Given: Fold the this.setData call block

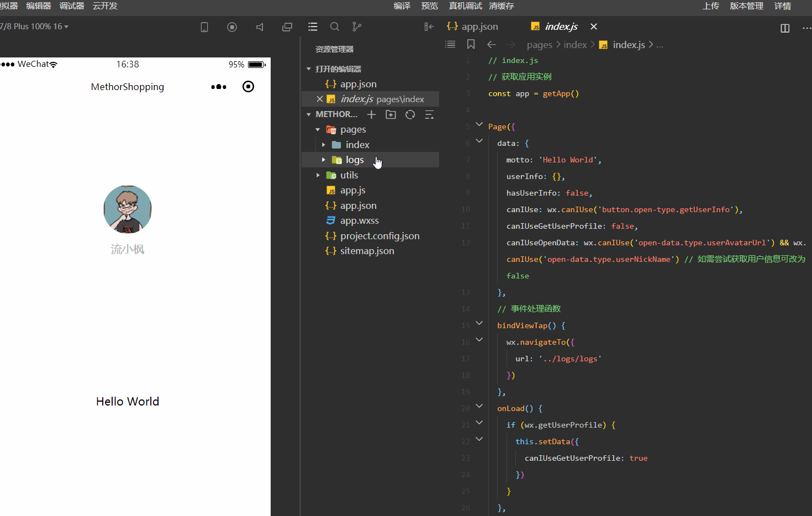Looking at the screenshot, I should (479, 440).
